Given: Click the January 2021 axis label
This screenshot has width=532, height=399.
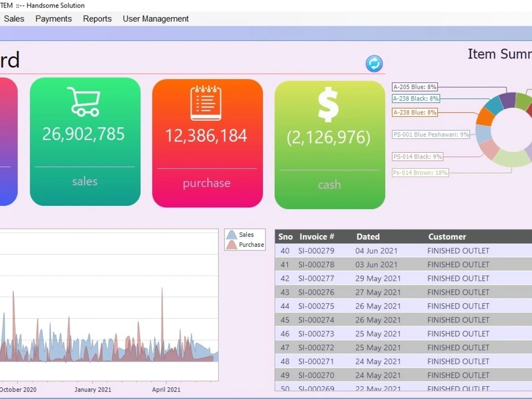Looking at the screenshot, I should [93, 389].
